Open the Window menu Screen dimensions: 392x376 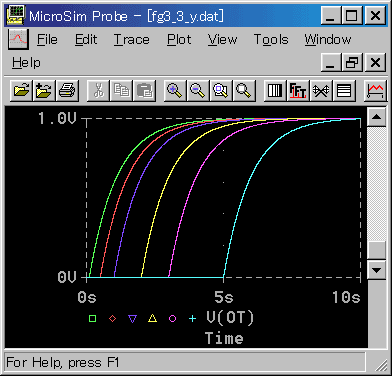(328, 40)
